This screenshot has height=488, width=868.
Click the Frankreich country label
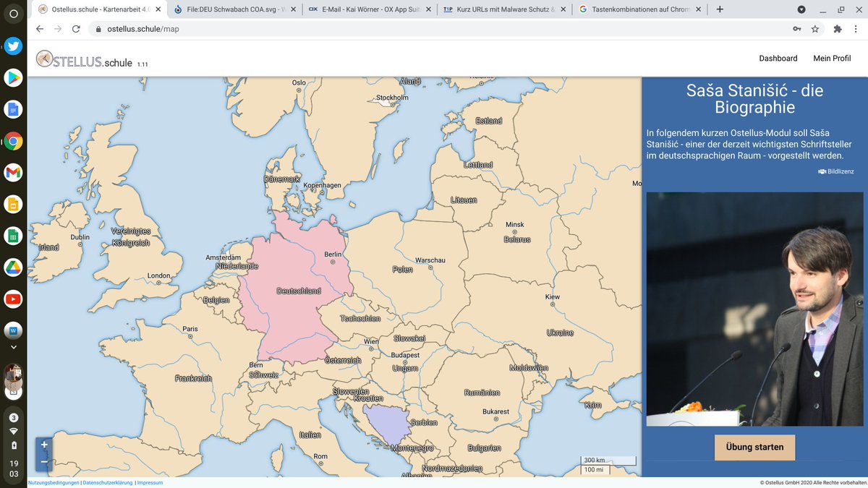[193, 378]
